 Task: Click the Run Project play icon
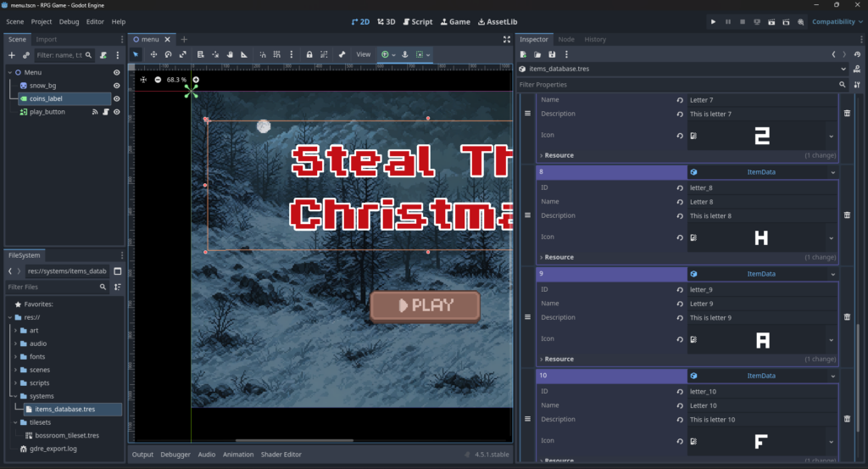(x=713, y=21)
